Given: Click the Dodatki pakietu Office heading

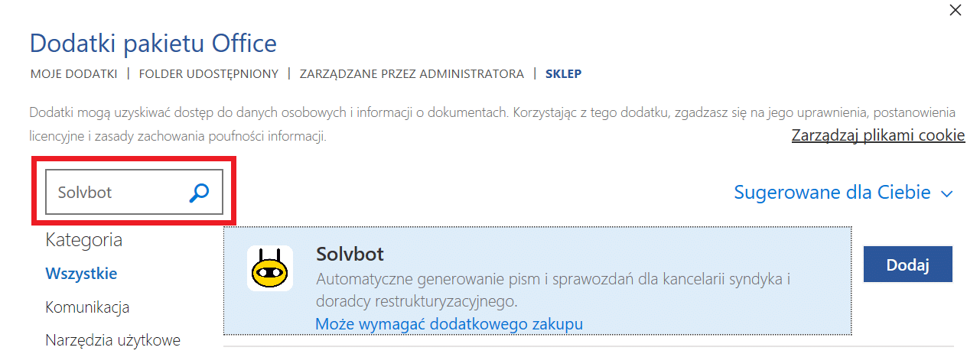Looking at the screenshot, I should [x=153, y=43].
